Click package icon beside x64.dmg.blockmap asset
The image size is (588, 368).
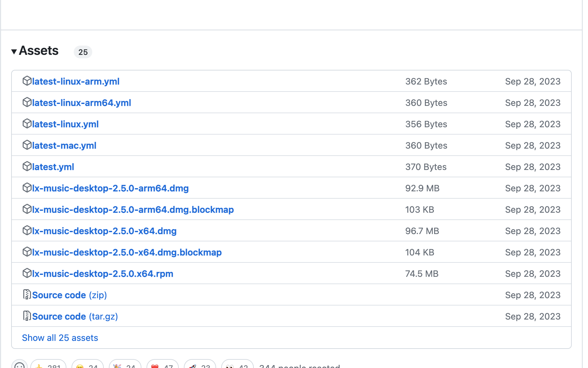click(27, 252)
